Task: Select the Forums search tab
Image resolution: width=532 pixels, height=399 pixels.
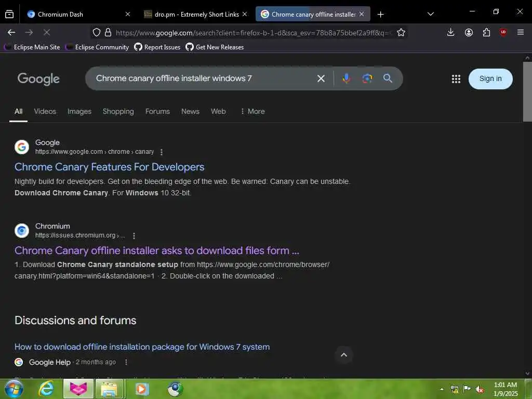Action: (157, 111)
